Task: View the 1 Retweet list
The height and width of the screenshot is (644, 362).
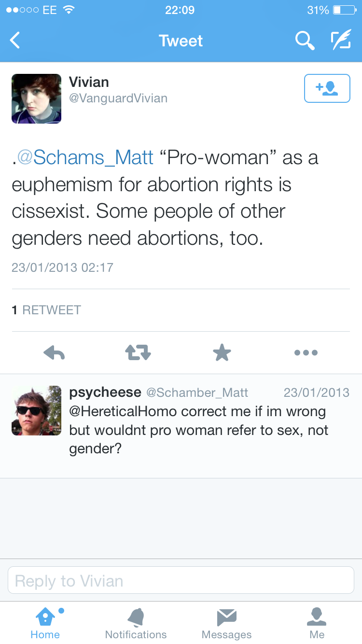Action: (x=46, y=310)
